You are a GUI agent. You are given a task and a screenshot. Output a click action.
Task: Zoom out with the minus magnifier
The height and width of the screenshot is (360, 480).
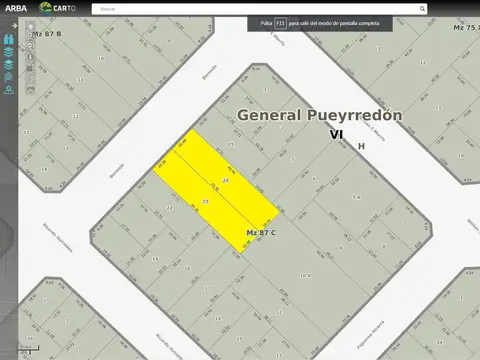[x=30, y=46]
